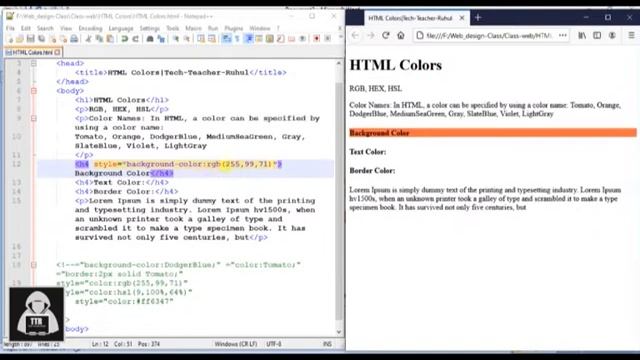640x360 pixels.
Task: Click UTF-8 encoding in status bar
Action: 274,344
